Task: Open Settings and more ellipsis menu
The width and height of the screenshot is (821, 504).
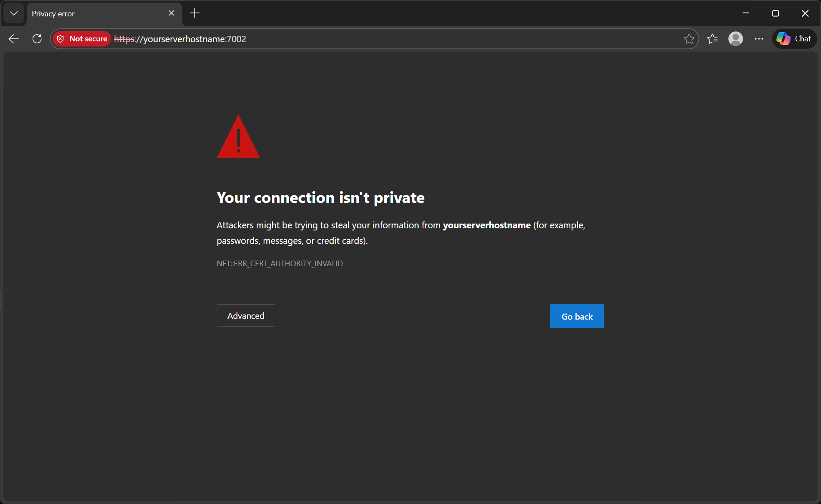Action: [759, 39]
